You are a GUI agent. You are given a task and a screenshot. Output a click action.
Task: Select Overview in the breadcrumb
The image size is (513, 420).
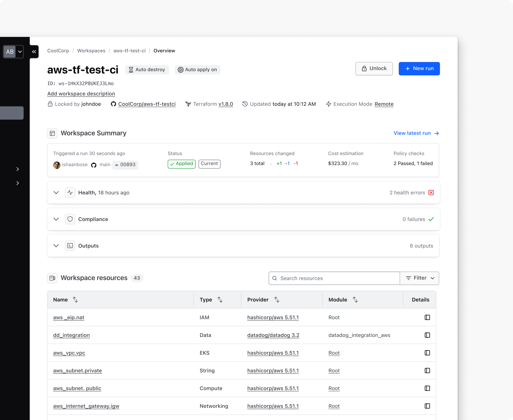click(x=164, y=51)
